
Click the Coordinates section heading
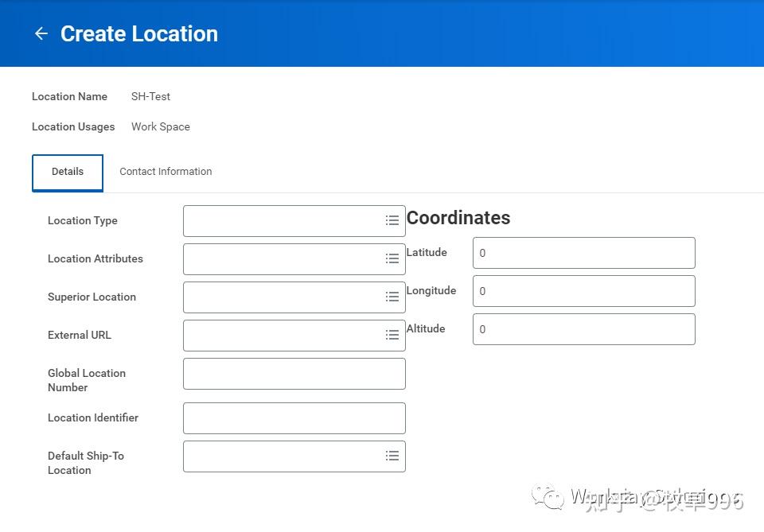[458, 218]
